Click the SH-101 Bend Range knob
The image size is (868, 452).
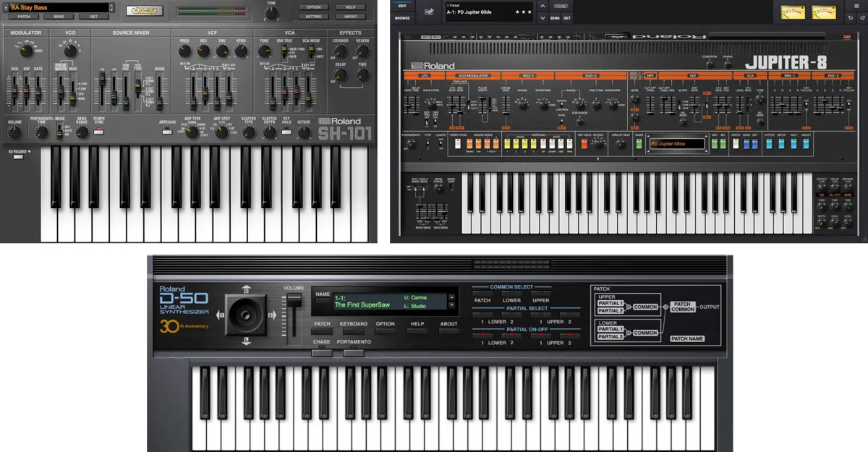[x=82, y=132]
